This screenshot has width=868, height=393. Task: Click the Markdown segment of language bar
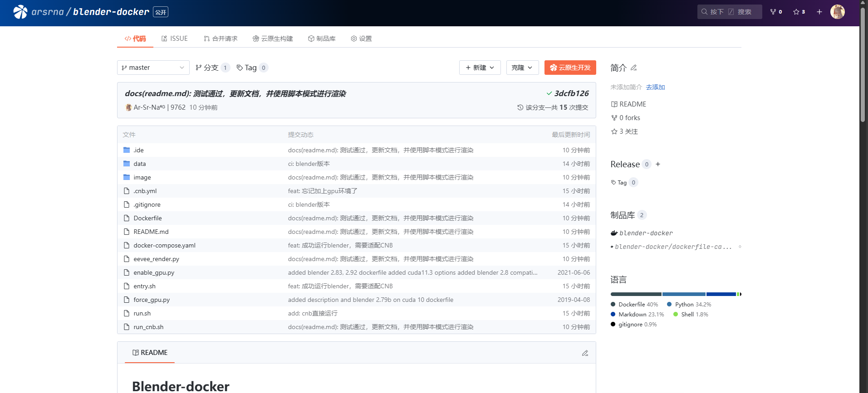[x=721, y=294]
